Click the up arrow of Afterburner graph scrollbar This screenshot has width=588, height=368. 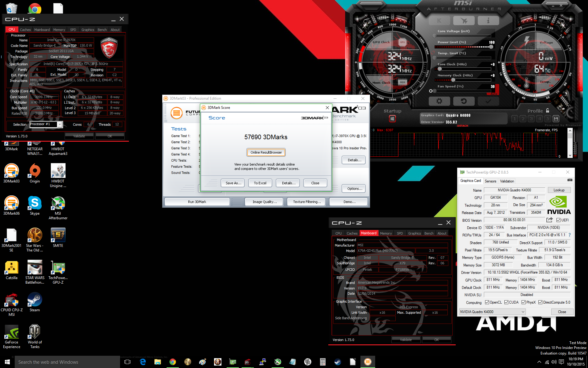pyautogui.click(x=570, y=131)
